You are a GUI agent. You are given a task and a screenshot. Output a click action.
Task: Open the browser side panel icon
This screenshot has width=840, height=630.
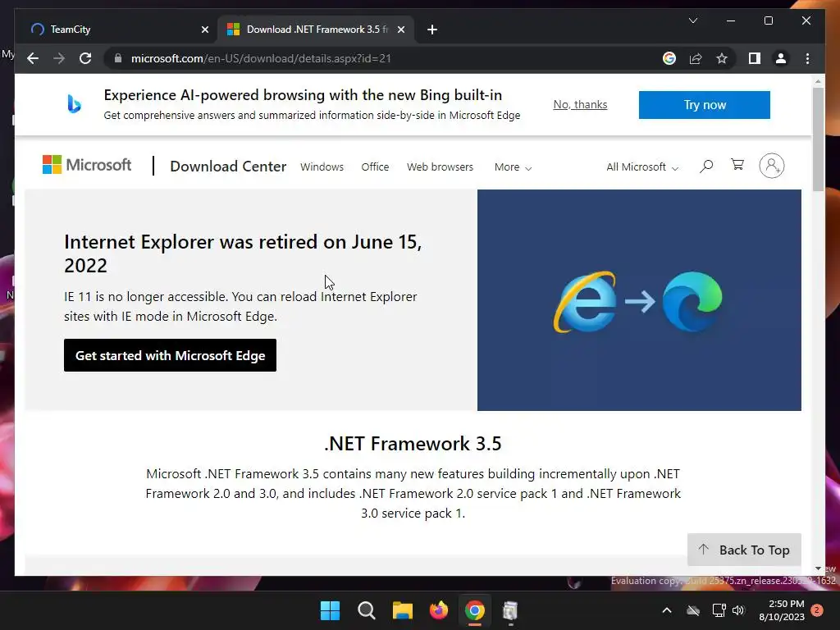tap(755, 58)
